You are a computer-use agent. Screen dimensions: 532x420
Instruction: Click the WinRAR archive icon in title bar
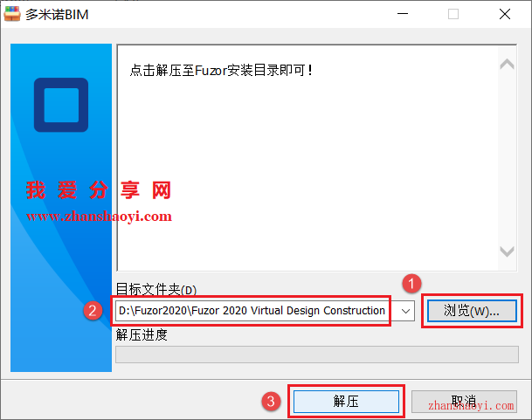(12, 14)
